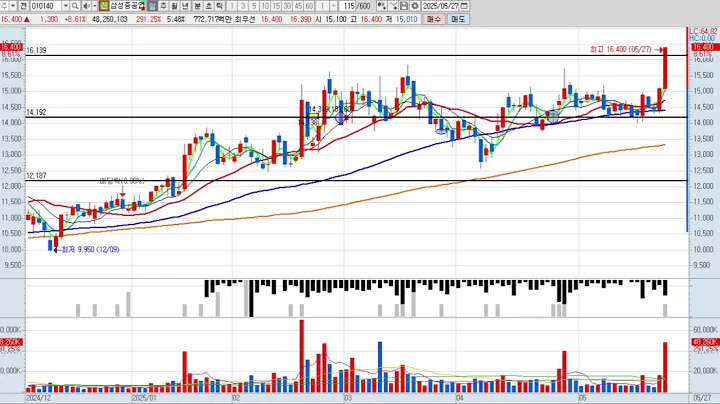Screen dimensions: 720x404
Task: Click the 삼성중공업 stock name label
Action: pyautogui.click(x=126, y=6)
